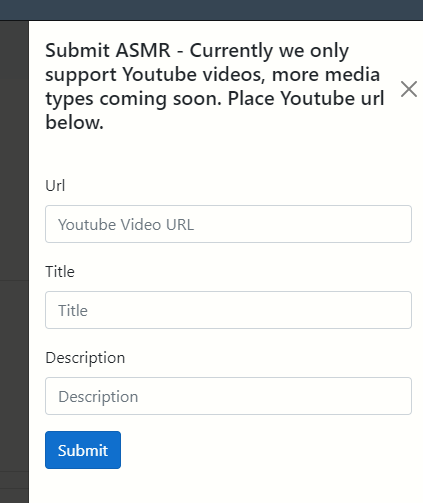Focus the Youtube Video URL field
The height and width of the screenshot is (503, 423).
click(x=228, y=224)
